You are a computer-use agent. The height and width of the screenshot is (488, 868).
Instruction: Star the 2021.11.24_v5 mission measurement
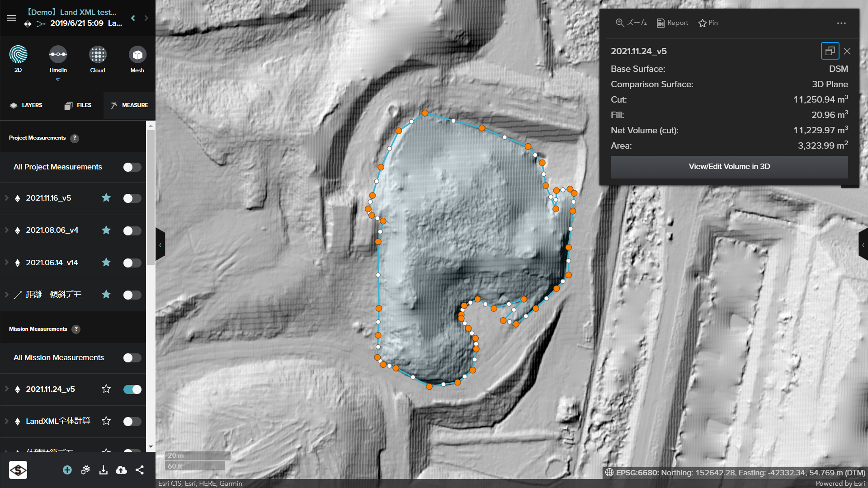(x=106, y=389)
